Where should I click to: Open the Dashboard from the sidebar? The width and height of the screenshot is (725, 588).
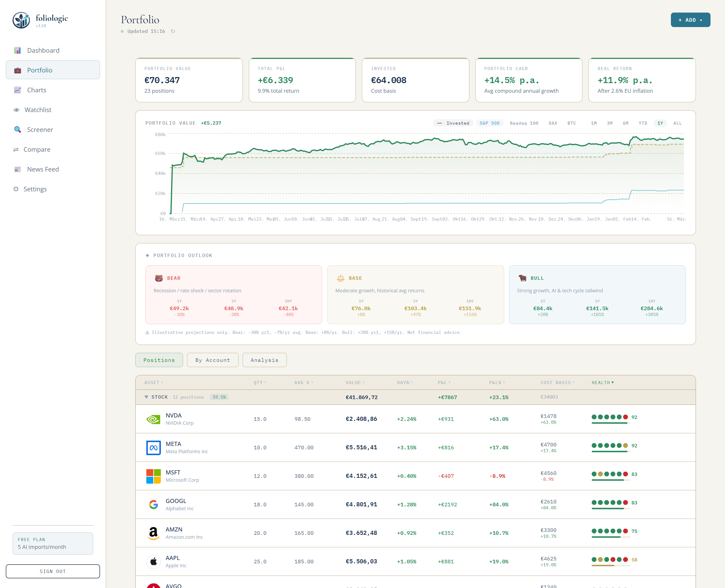(x=43, y=50)
